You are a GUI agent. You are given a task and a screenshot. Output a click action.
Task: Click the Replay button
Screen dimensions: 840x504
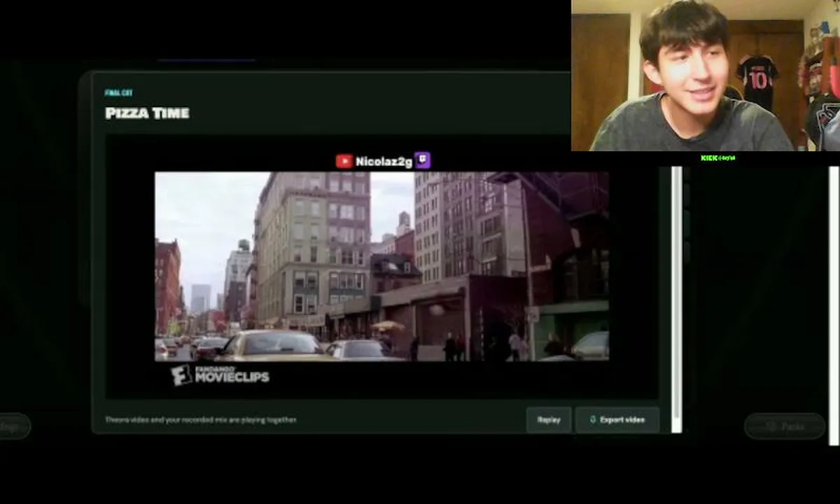click(549, 420)
